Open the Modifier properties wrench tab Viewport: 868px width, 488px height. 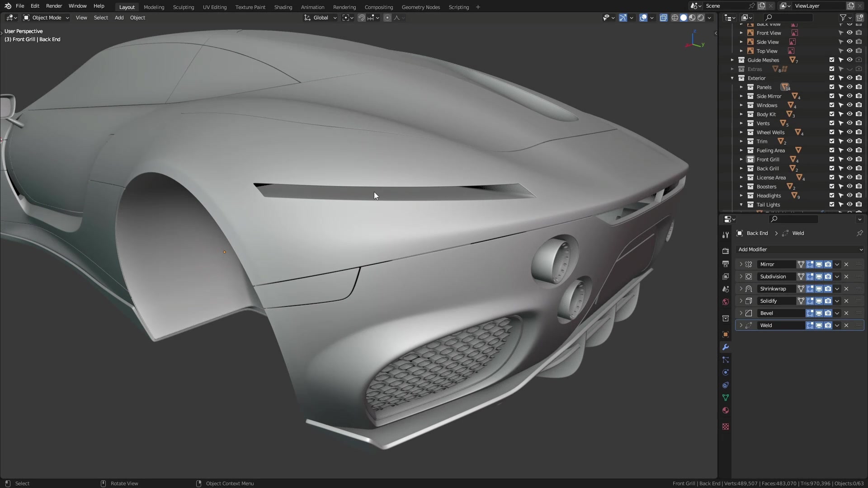(726, 347)
